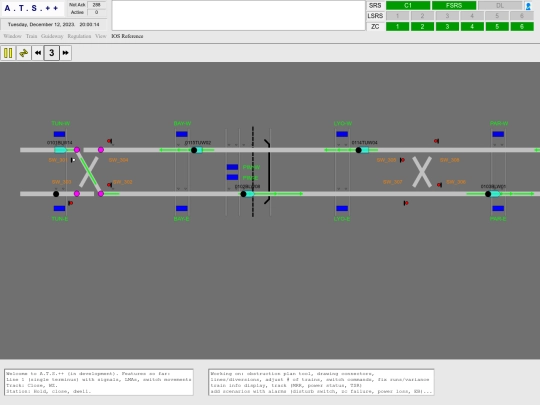
Task: Click the red signal next to SW_305
Action: (402, 160)
